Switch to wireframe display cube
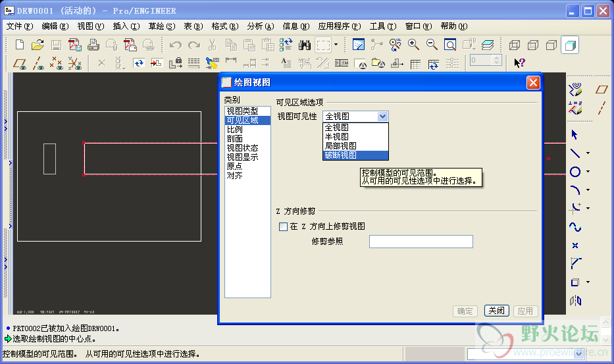Viewport: 614px width, 364px height. point(515,45)
